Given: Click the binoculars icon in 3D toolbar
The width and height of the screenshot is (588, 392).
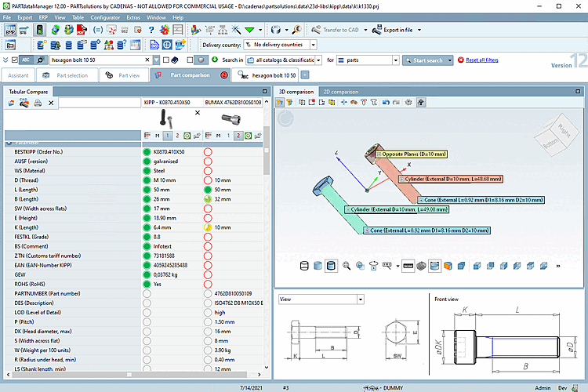Looking at the screenshot, I should (x=354, y=102).
